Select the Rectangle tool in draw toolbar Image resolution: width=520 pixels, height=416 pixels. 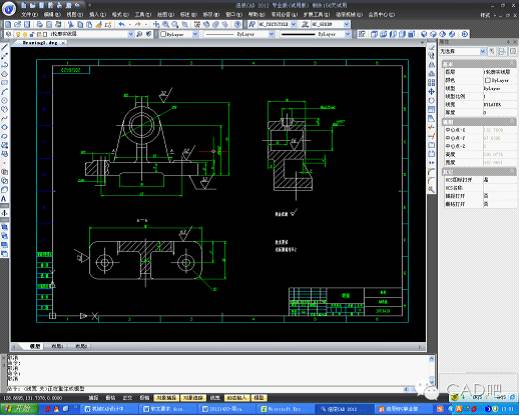click(4, 83)
